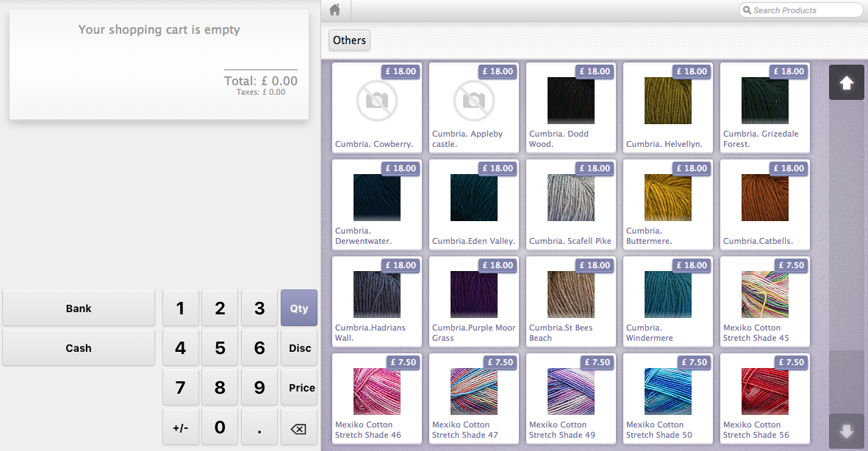Switch numpad to Disc mode

click(x=299, y=348)
